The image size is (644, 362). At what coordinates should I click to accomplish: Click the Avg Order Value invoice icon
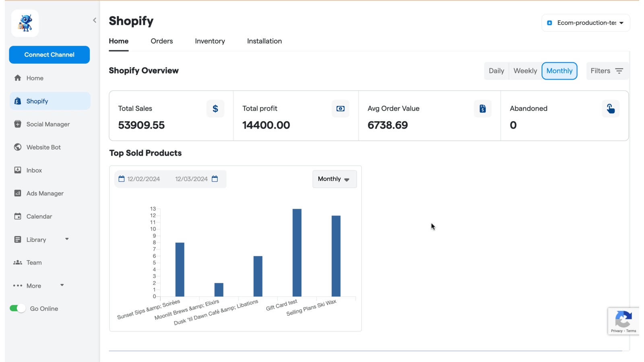pos(483,109)
